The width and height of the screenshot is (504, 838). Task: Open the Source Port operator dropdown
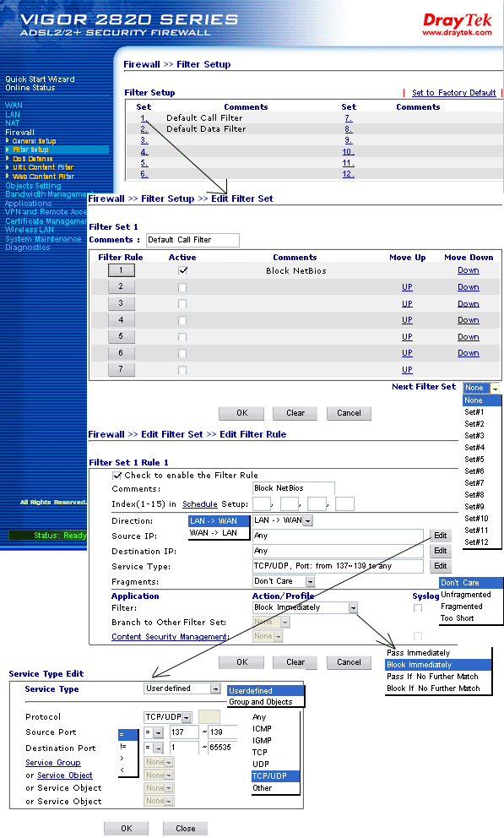click(154, 732)
